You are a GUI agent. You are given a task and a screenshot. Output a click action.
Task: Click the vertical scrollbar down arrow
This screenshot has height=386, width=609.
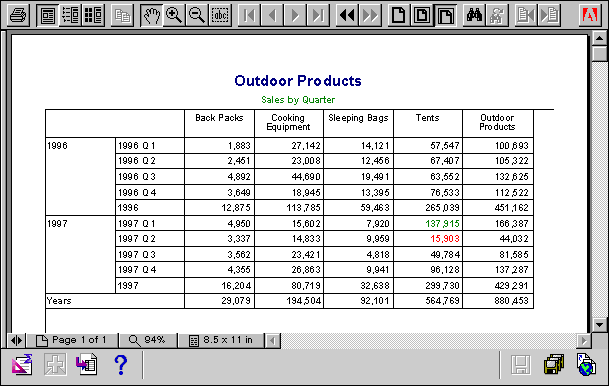coord(599,325)
